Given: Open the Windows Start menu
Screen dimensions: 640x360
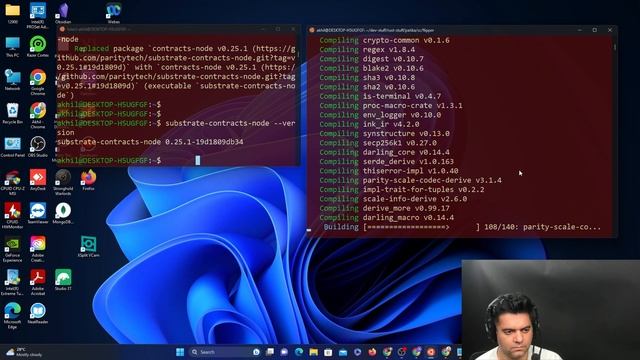Looking at the screenshot, I should 180,352.
